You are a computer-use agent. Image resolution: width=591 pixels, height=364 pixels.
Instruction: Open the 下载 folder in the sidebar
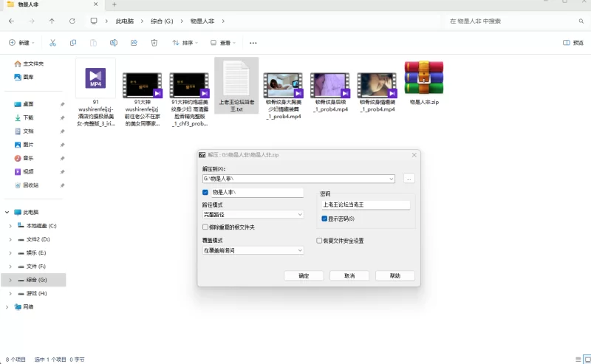click(28, 117)
